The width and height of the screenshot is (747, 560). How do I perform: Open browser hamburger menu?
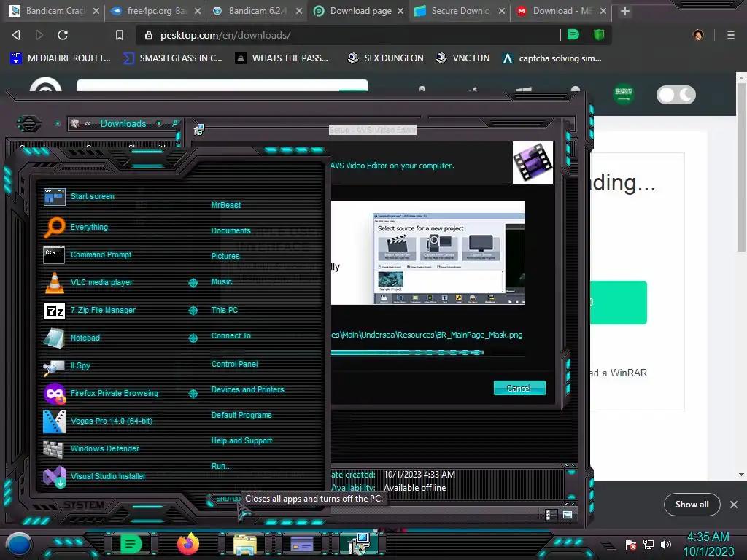(730, 35)
